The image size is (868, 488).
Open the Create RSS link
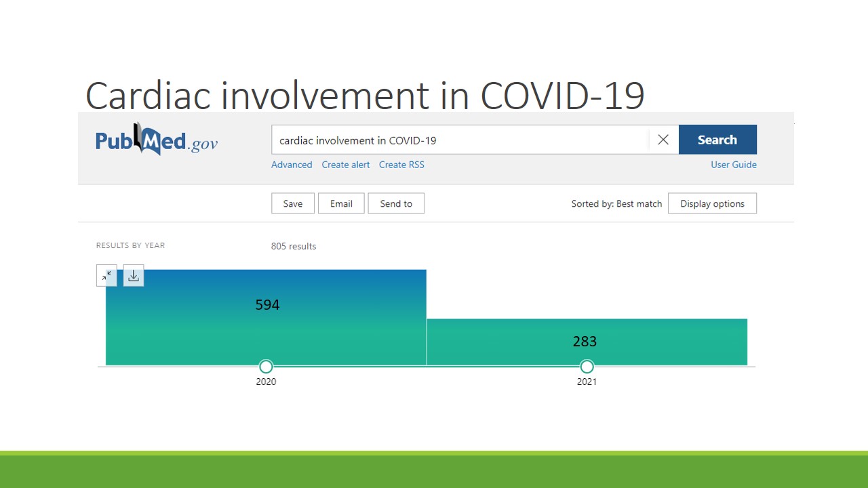(x=401, y=165)
